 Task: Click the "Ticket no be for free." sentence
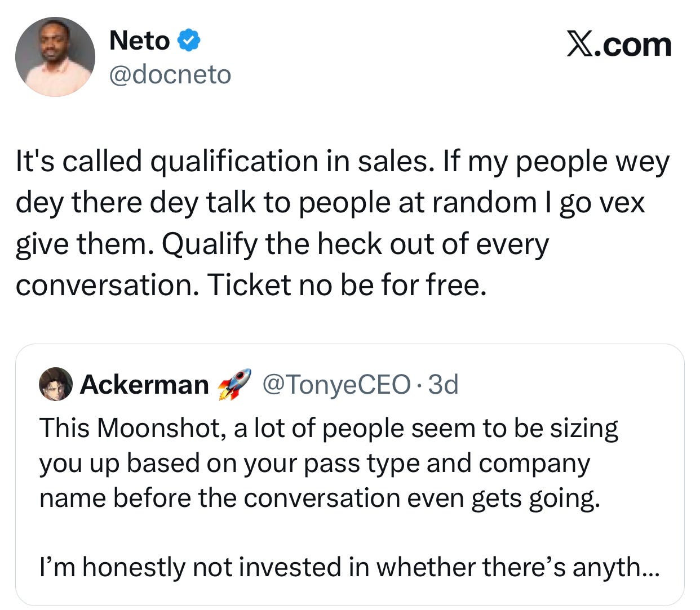pos(345,285)
